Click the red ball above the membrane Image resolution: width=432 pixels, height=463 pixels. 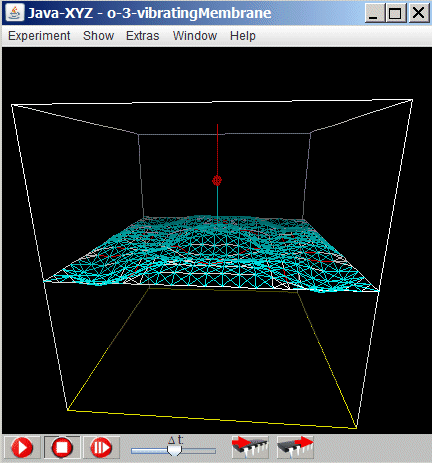click(x=217, y=180)
